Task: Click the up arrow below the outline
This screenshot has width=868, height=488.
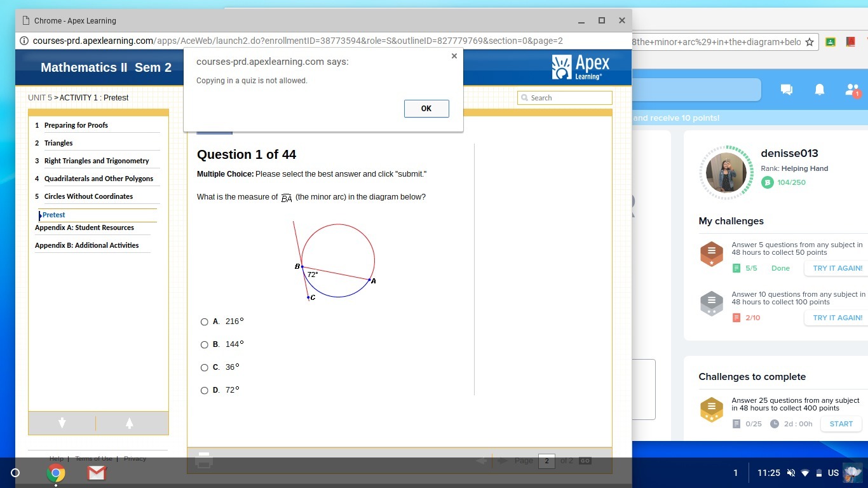Action: pos(130,423)
